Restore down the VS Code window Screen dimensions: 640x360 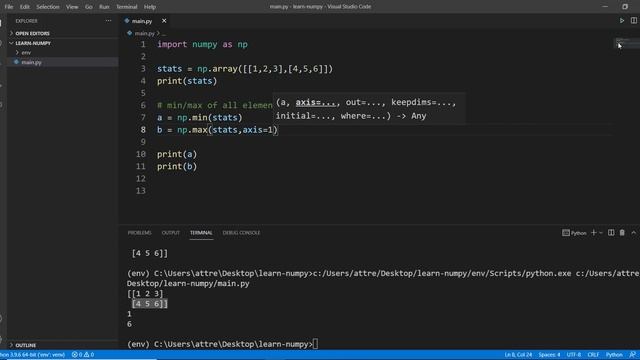[x=625, y=7]
